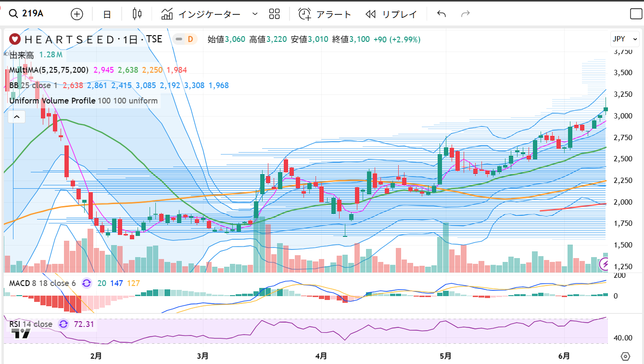
Task: Click the alert clock-plus icon
Action: pos(305,14)
